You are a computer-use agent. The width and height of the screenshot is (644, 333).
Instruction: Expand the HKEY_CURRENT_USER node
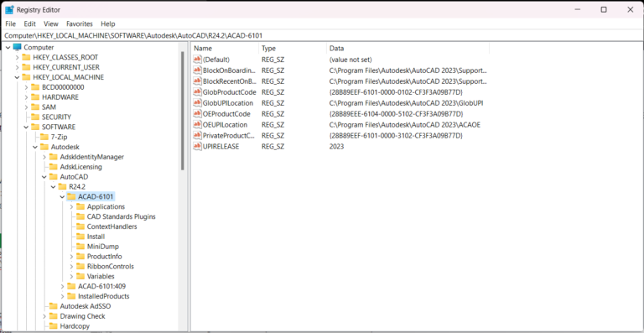coord(18,67)
